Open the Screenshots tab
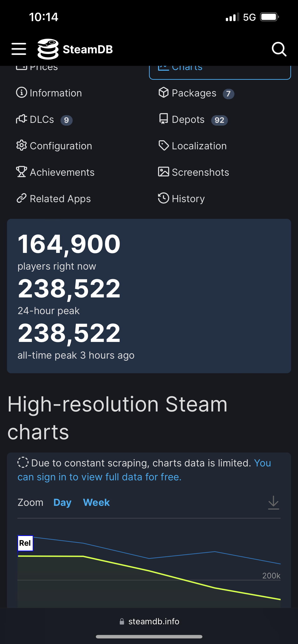This screenshot has height=644, width=298. pyautogui.click(x=200, y=172)
